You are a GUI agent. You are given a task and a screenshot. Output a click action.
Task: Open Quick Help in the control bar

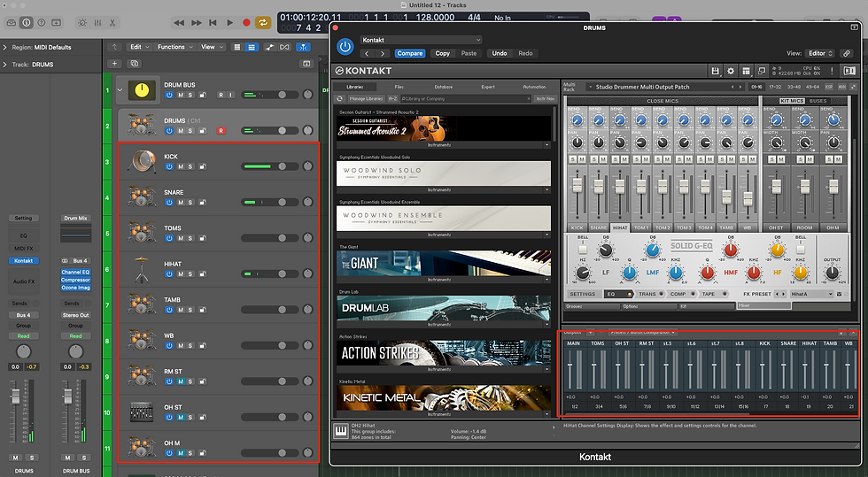pyautogui.click(x=41, y=23)
